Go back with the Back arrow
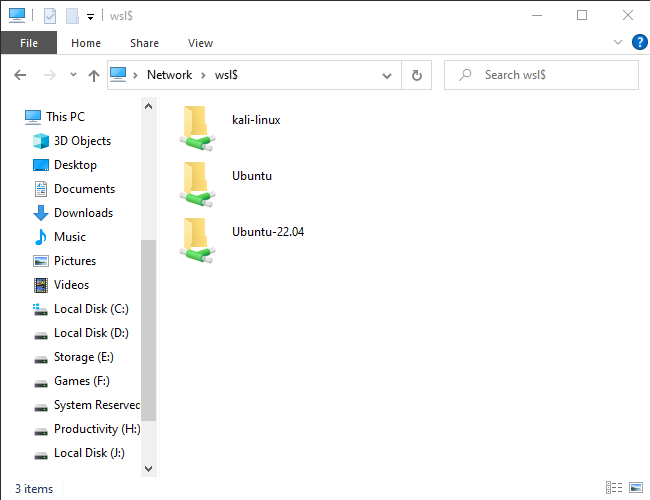Image resolution: width=650 pixels, height=500 pixels. (x=20, y=75)
